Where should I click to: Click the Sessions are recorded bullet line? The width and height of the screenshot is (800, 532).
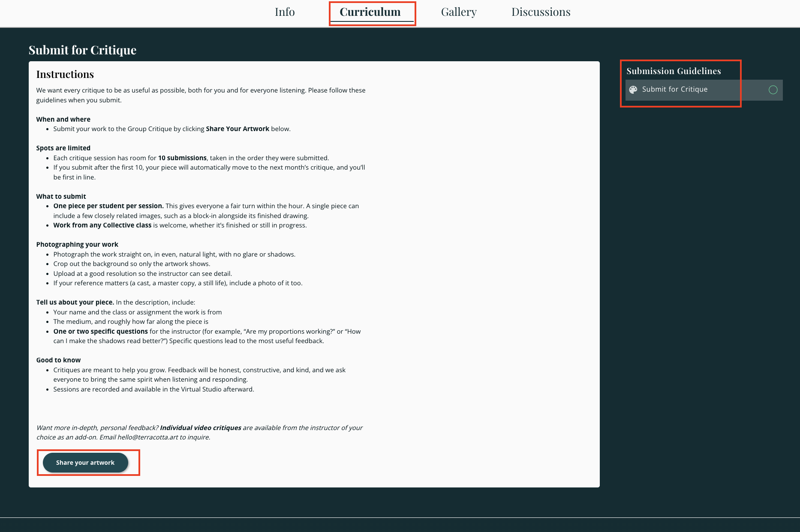point(153,389)
